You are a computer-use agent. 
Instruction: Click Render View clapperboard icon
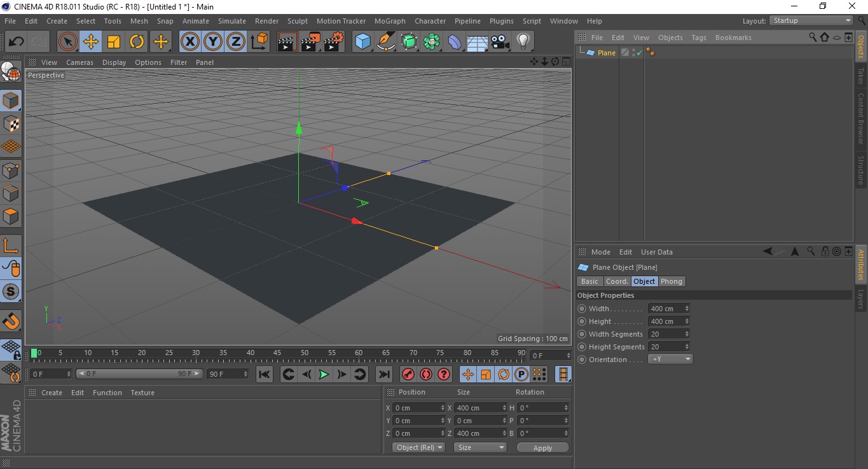287,42
